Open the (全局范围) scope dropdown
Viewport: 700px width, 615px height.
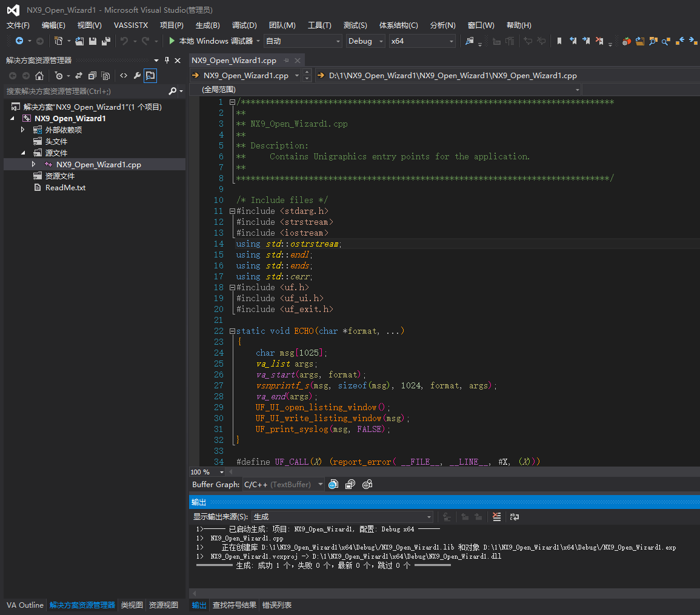click(x=385, y=90)
